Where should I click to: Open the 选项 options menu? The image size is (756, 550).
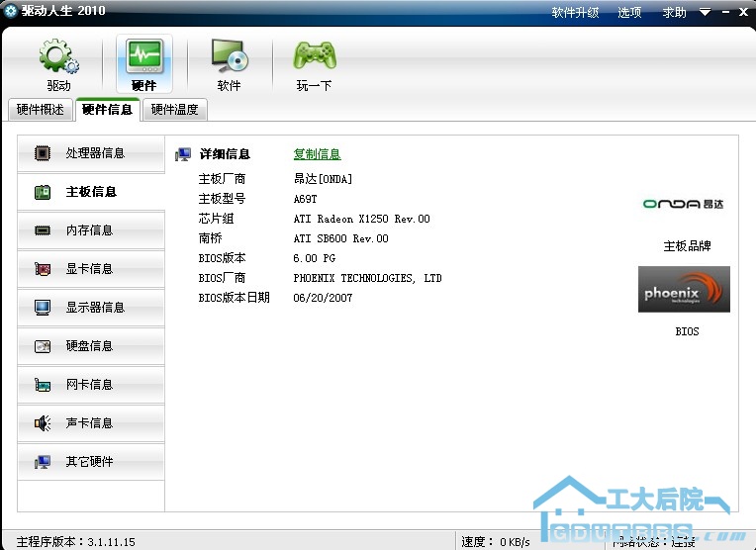[629, 13]
